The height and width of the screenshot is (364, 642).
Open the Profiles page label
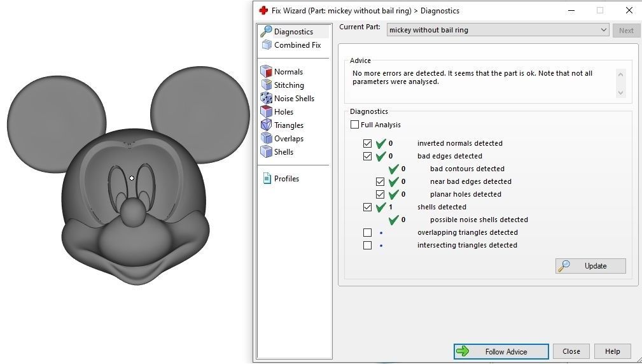(286, 179)
